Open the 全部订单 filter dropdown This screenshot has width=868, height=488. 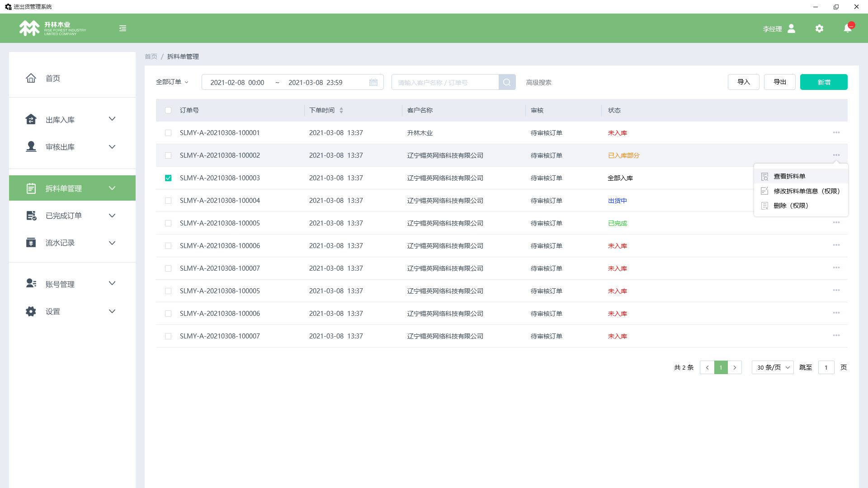(172, 82)
